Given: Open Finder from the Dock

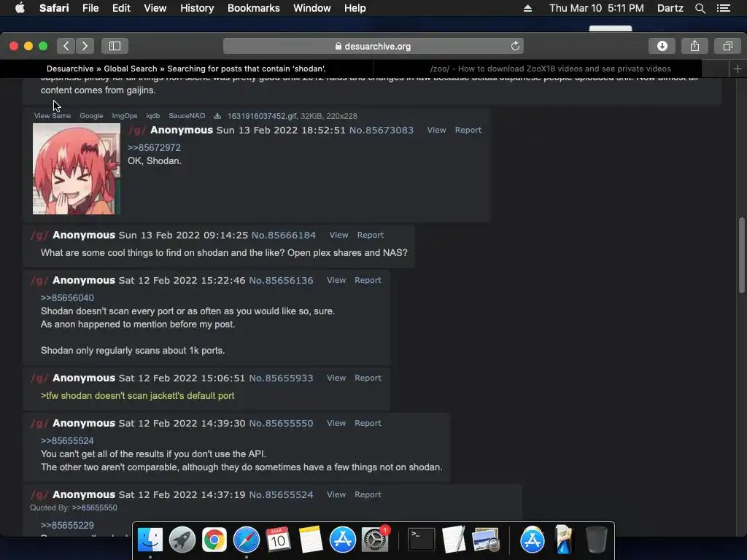Looking at the screenshot, I should 150,540.
